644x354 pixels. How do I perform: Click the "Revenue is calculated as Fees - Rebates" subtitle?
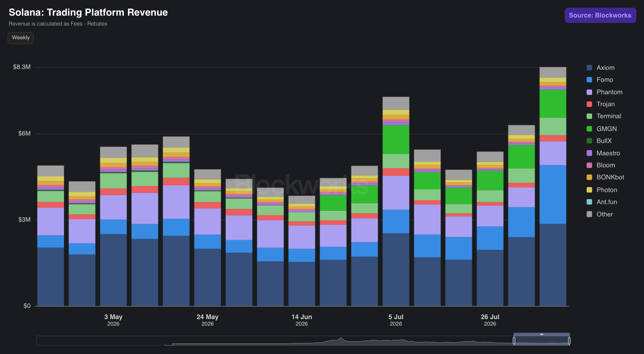(58, 24)
